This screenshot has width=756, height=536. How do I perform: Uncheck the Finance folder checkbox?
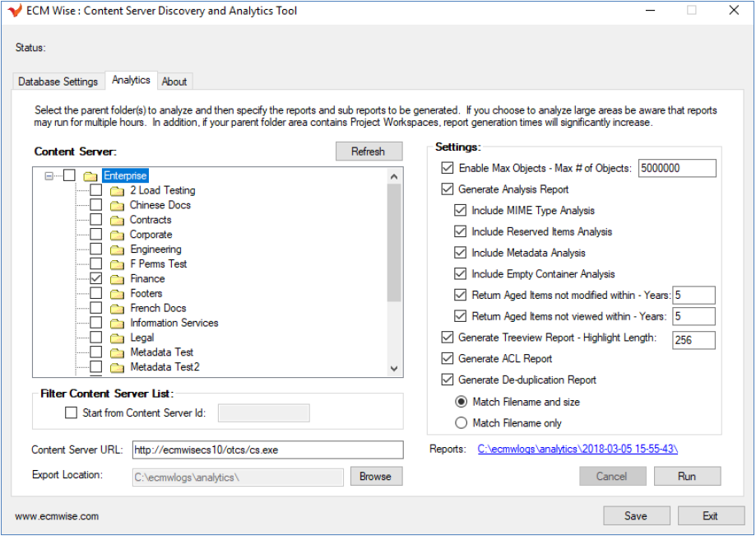click(96, 279)
